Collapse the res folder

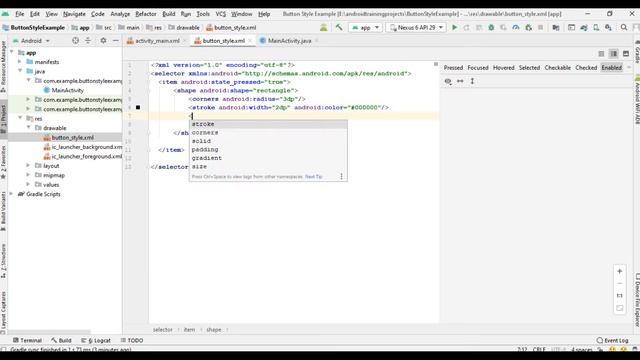(x=20, y=118)
